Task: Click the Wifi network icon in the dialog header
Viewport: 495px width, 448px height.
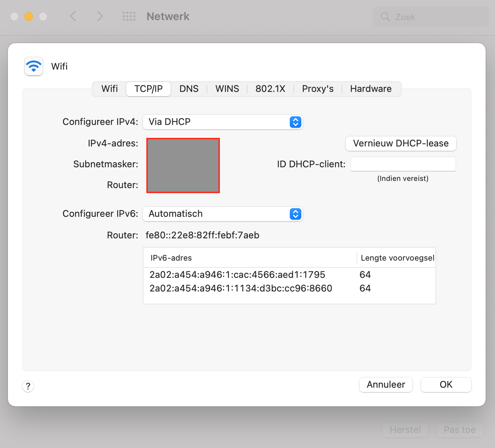Action: coord(34,66)
